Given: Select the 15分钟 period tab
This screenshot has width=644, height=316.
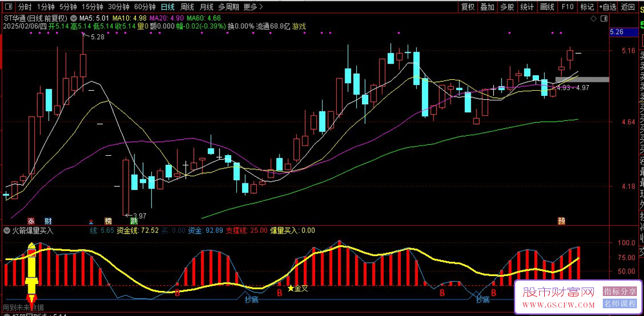Looking at the screenshot, I should point(92,6).
